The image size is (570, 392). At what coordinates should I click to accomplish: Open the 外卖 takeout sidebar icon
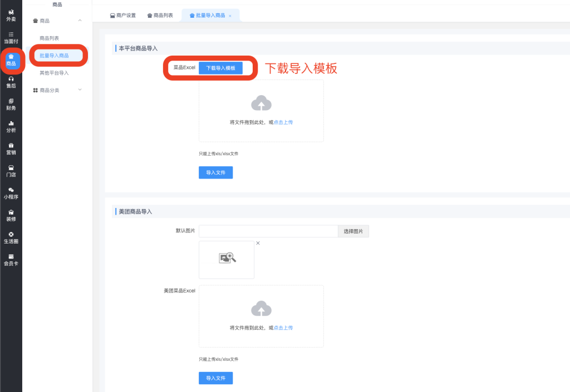pyautogui.click(x=11, y=15)
